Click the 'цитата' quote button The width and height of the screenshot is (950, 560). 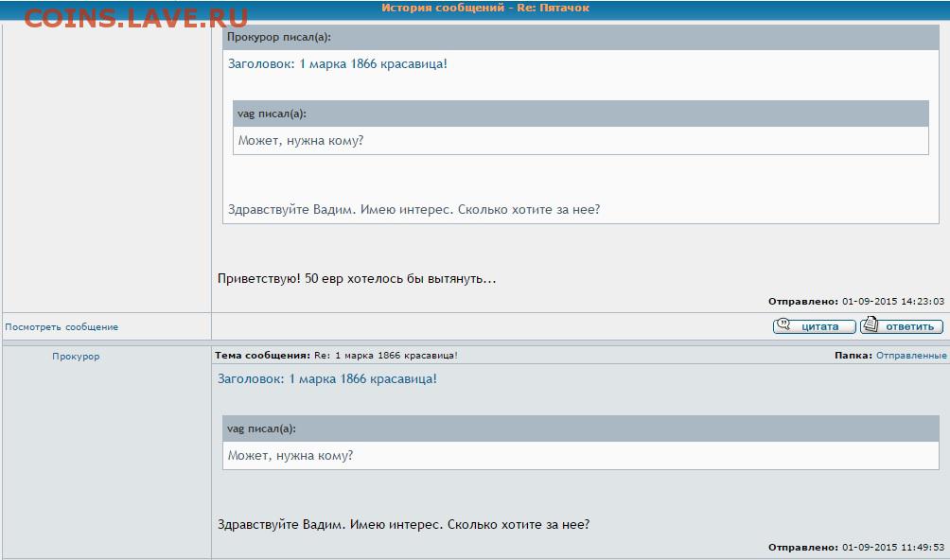[x=815, y=326]
